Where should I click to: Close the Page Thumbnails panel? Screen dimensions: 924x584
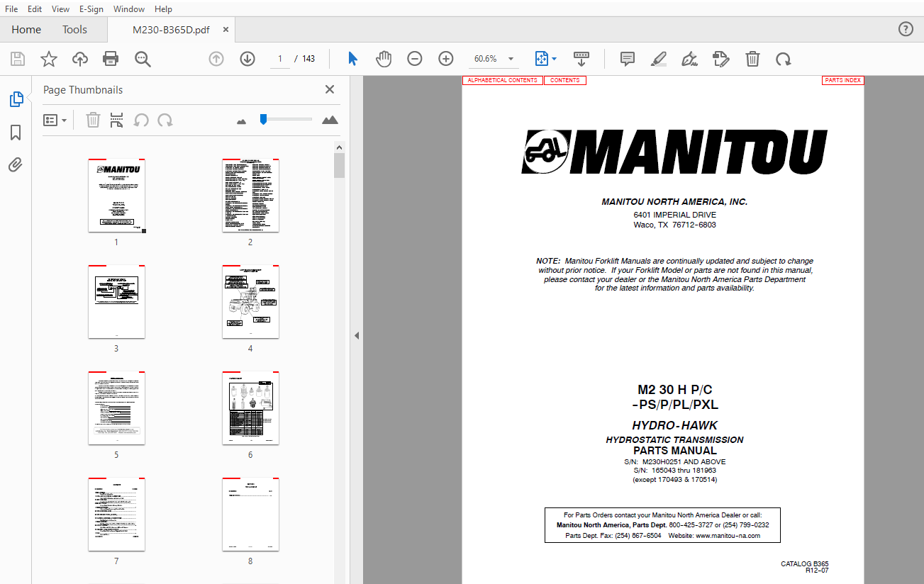click(x=330, y=89)
